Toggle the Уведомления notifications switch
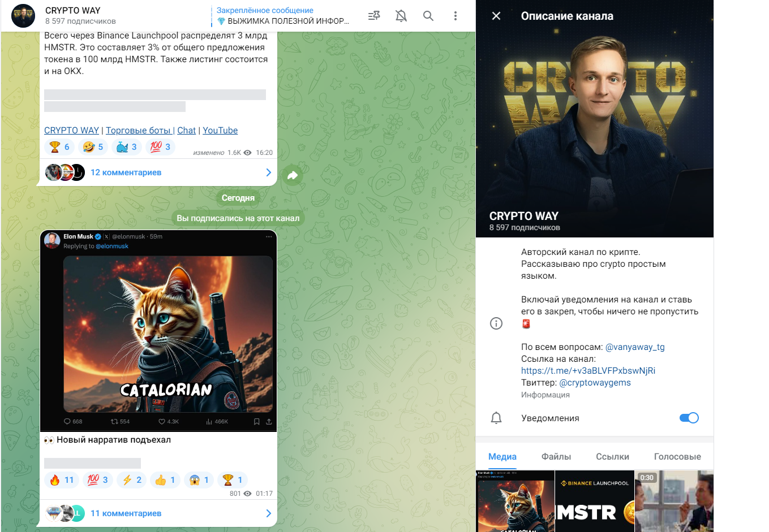 click(689, 418)
